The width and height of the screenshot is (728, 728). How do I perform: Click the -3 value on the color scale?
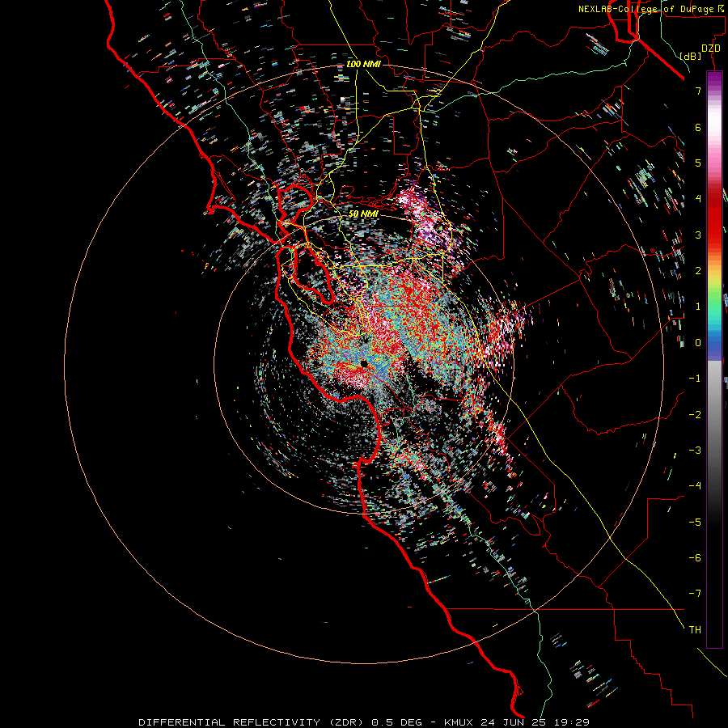point(695,451)
